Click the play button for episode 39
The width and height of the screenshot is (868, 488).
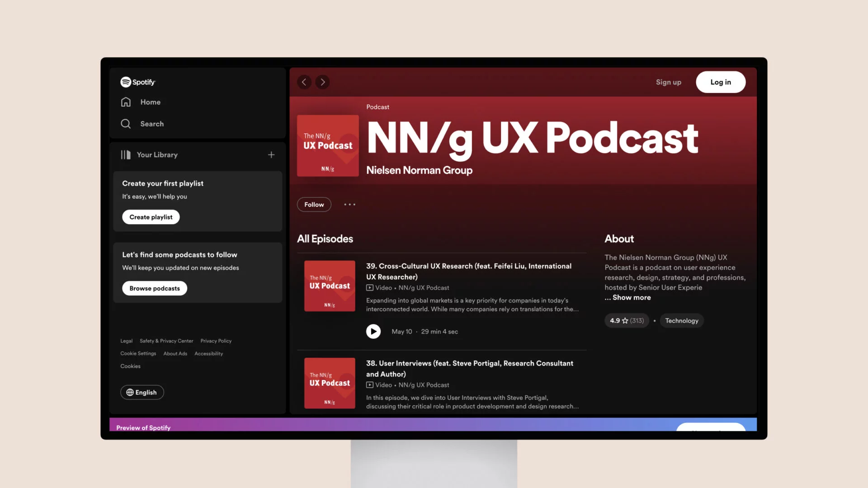coord(373,331)
